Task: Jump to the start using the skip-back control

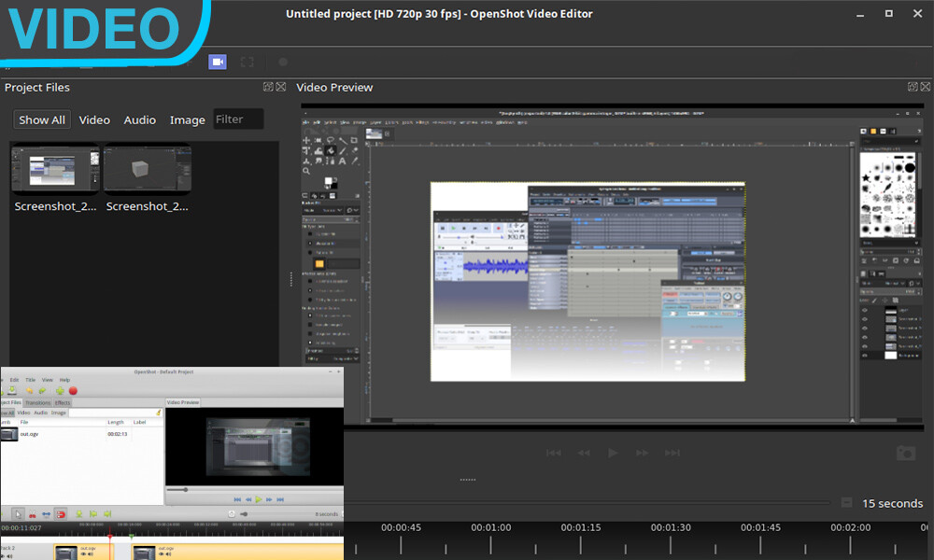Action: click(x=554, y=453)
